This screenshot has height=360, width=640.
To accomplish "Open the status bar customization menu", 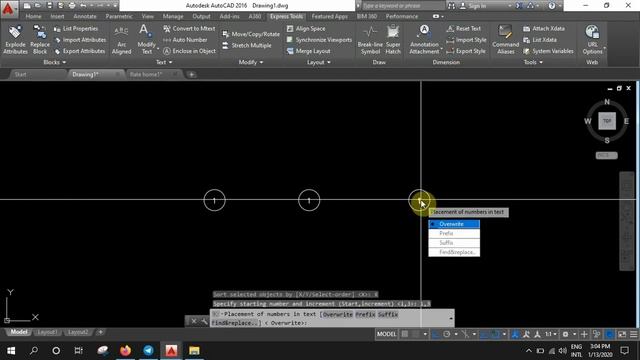I will [634, 334].
